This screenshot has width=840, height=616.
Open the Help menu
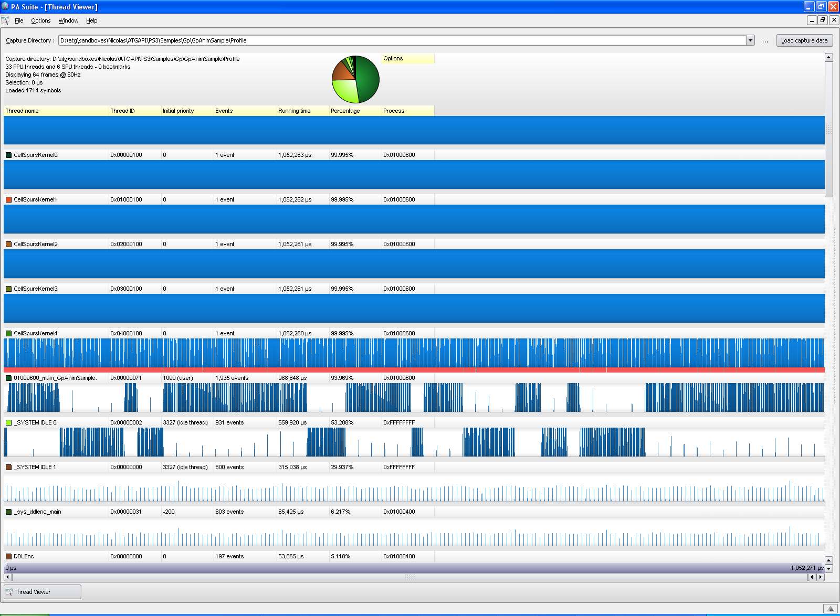(91, 20)
